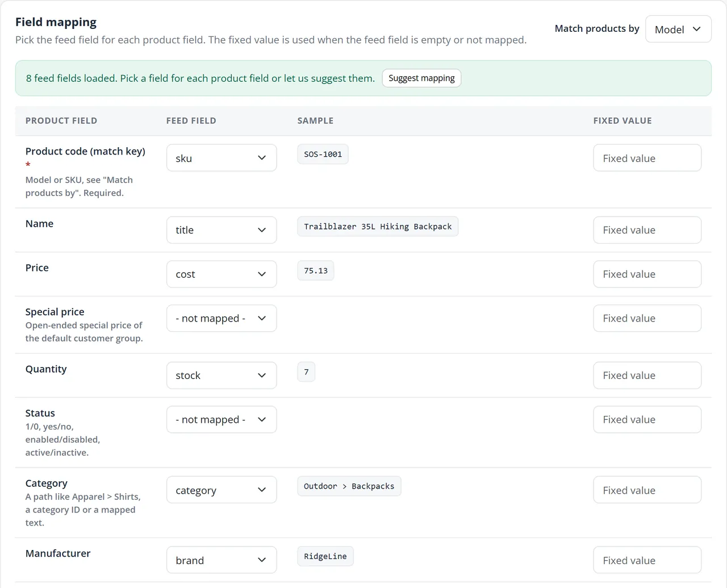Click the PRODUCT FIELD column header
This screenshot has height=588, width=727.
click(61, 120)
